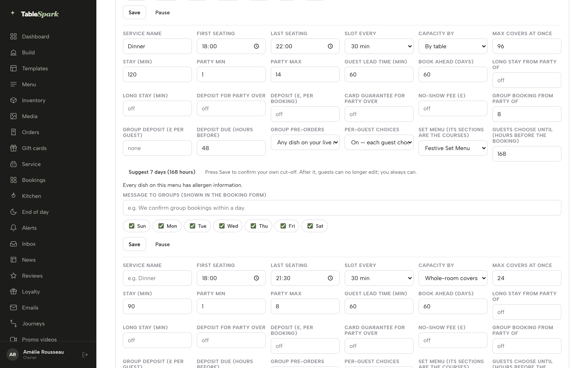Expand the Per-guest choices dropdown
This screenshot has height=368, width=588.
pyautogui.click(x=379, y=142)
